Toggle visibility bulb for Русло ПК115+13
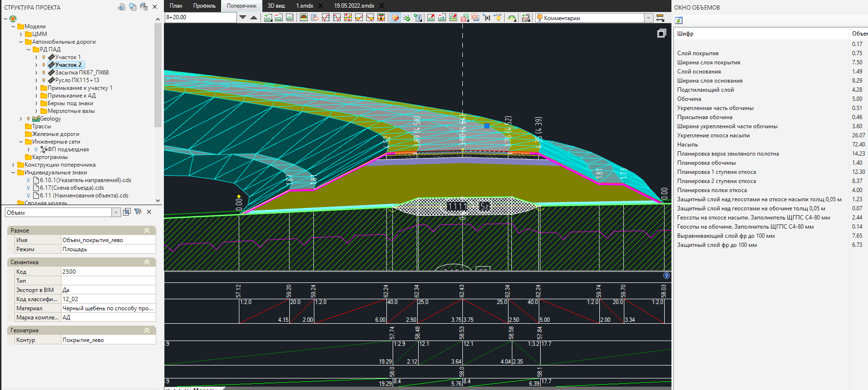Viewport: 868px width, 390px height. click(44, 80)
